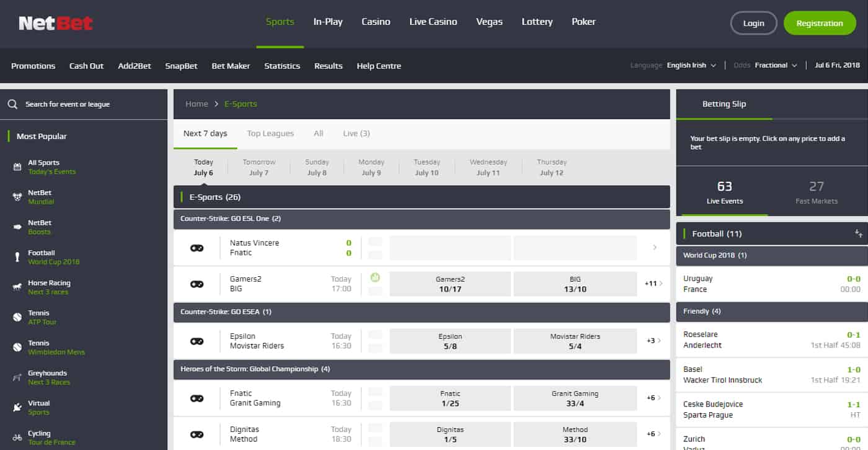Image resolution: width=868 pixels, height=450 pixels.
Task: Open the Sports tab
Action: coord(280,22)
